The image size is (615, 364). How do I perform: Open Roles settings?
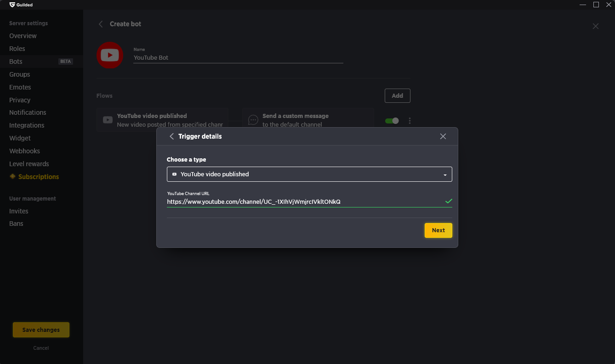tap(17, 49)
